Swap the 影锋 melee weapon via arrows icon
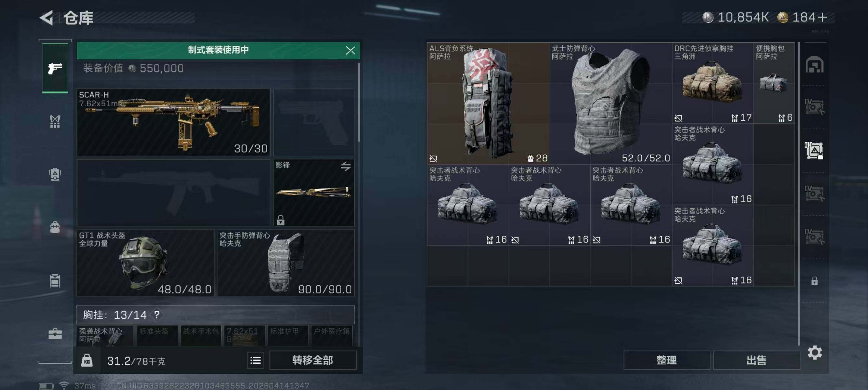This screenshot has height=390, width=868. (345, 166)
